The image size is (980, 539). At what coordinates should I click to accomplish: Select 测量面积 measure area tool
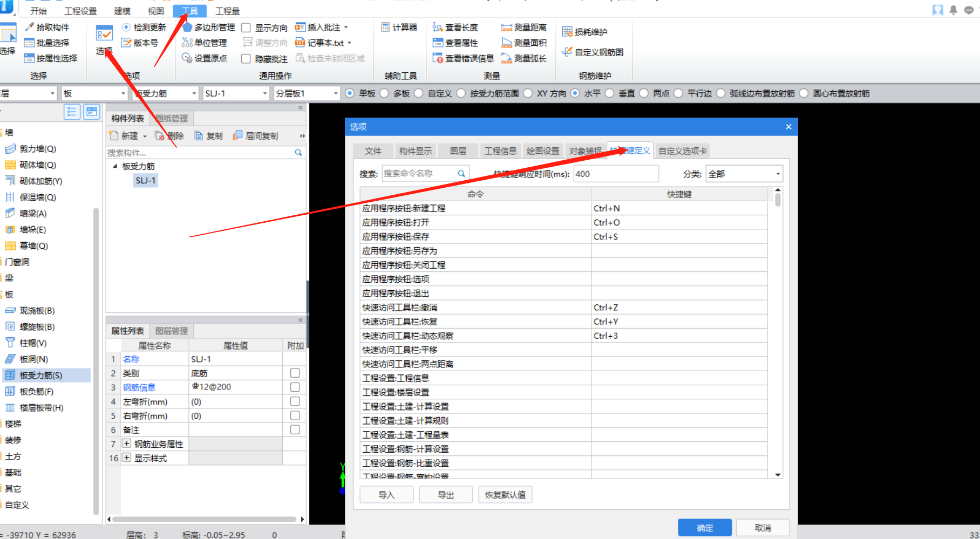[x=524, y=43]
